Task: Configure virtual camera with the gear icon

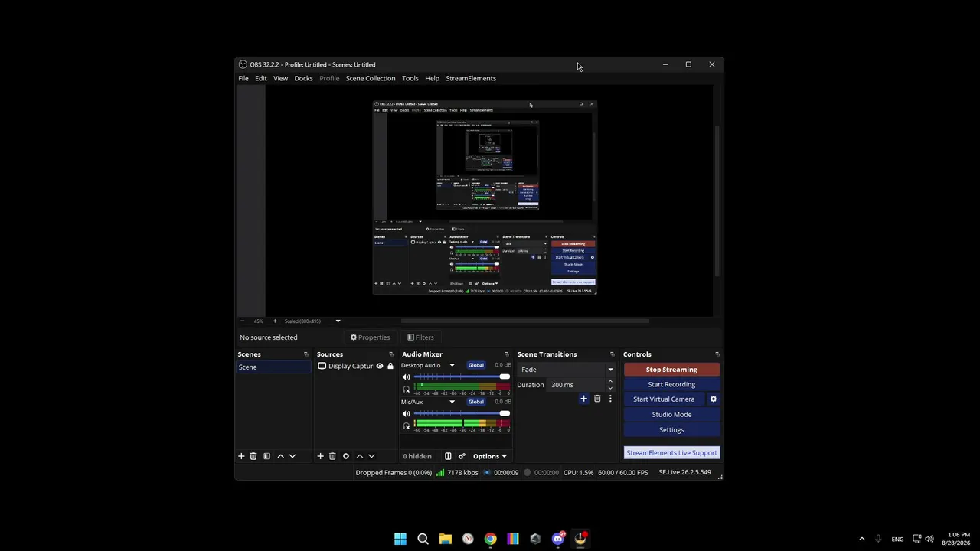Action: [x=714, y=399]
